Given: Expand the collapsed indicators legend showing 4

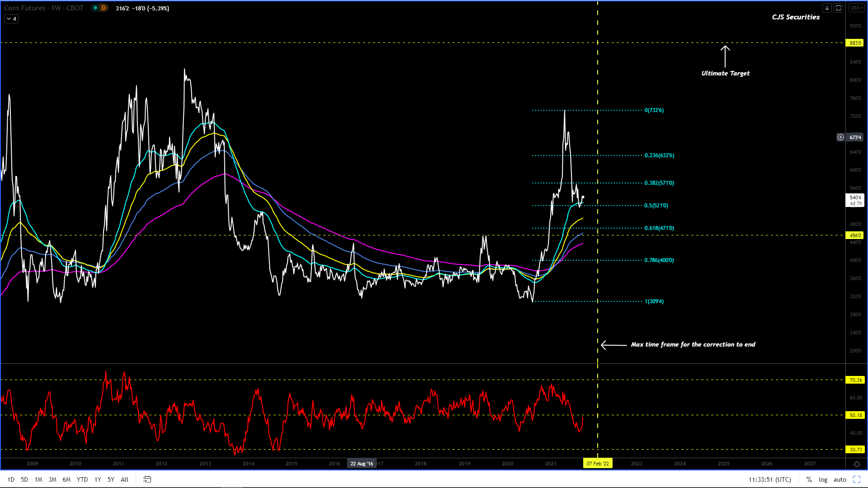Looking at the screenshot, I should point(11,19).
